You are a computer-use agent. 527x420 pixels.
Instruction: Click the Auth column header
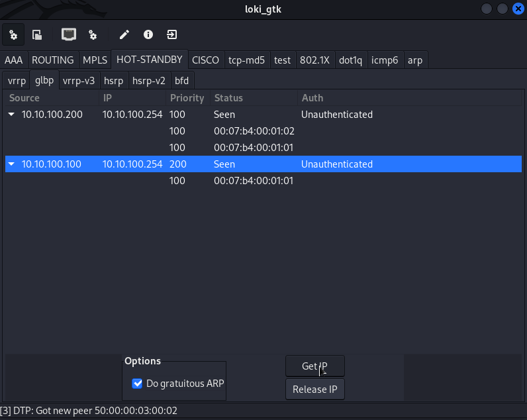(x=312, y=98)
